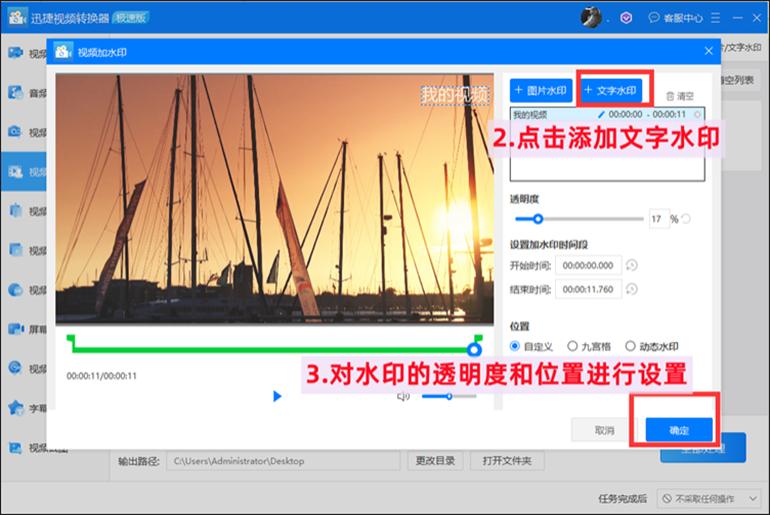Click the first sidebar video conversion icon
The height and width of the screenshot is (515, 770).
click(16, 53)
